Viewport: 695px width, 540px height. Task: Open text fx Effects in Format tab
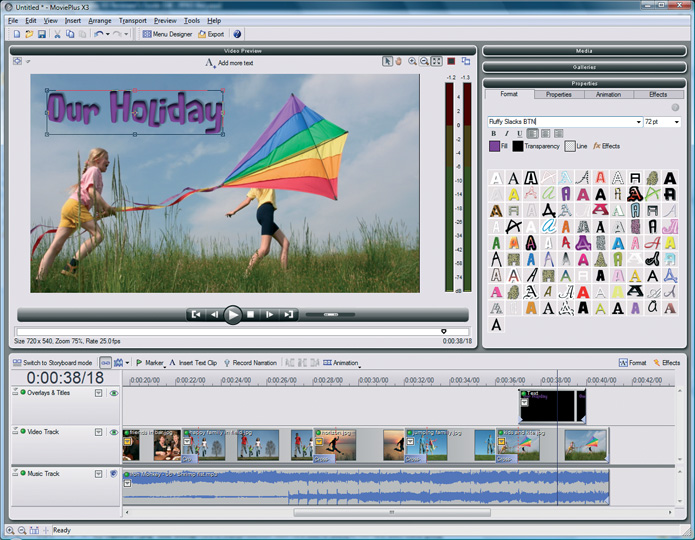click(607, 146)
